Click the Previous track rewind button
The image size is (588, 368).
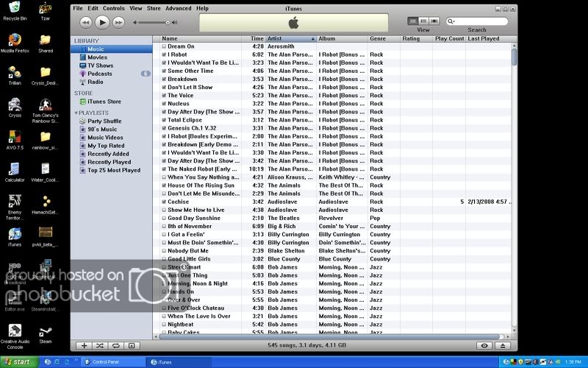(x=85, y=23)
